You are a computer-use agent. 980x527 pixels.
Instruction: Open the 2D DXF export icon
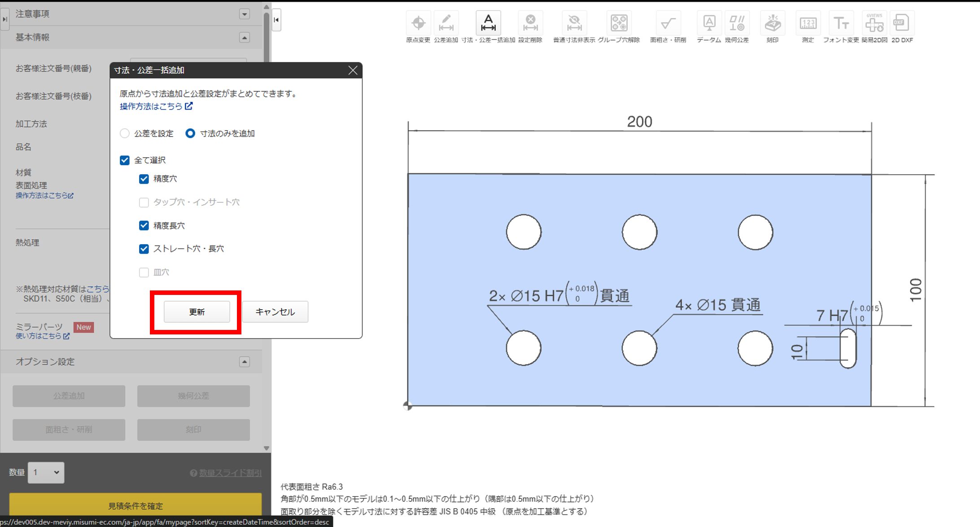901,23
